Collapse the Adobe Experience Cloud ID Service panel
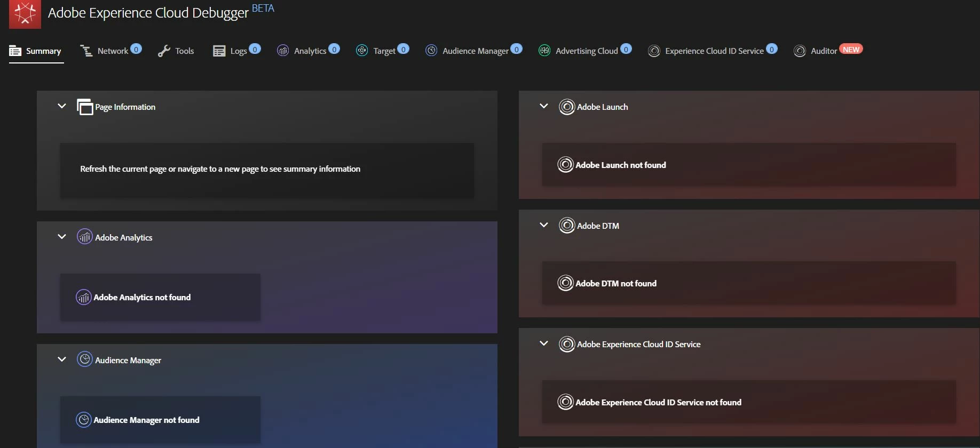This screenshot has height=448, width=980. [544, 343]
